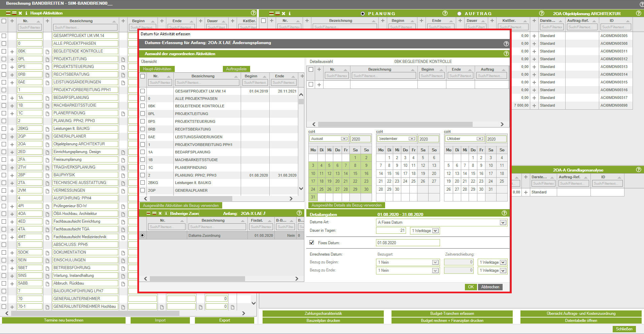Expand the Bezug zu Beginn dropdown
644x334 pixels.
(x=435, y=262)
